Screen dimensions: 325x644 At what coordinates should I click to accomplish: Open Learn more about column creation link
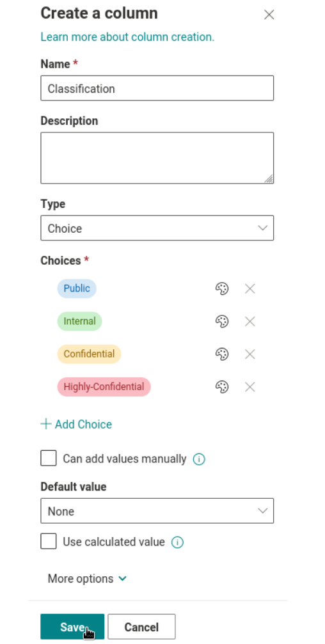pyautogui.click(x=127, y=37)
